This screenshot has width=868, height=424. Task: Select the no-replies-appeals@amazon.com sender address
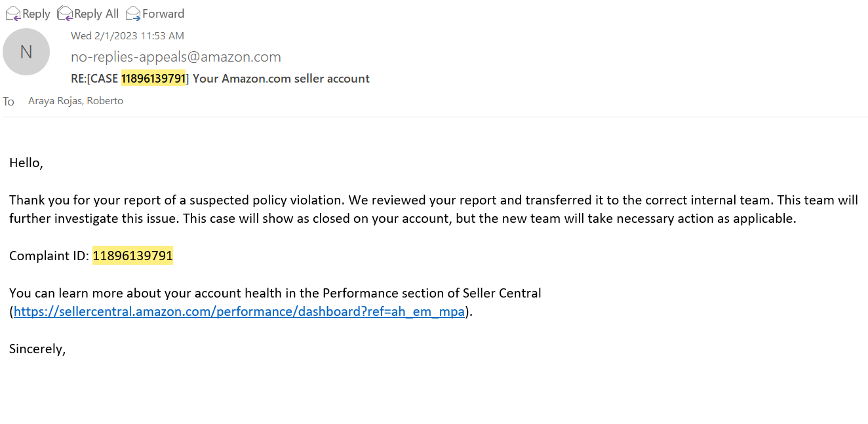[x=176, y=57]
